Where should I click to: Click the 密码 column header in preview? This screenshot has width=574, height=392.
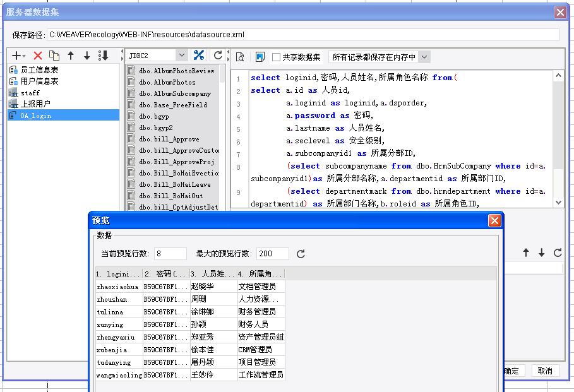click(166, 274)
